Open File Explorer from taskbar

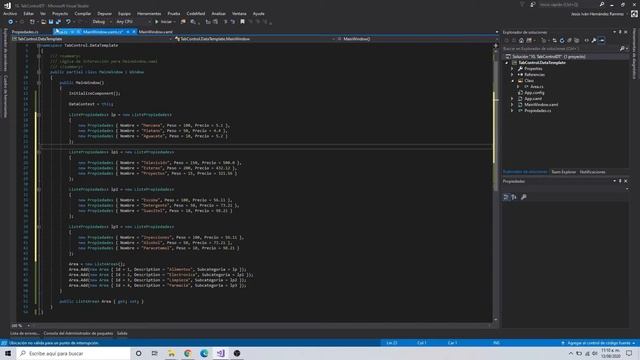[171, 353]
